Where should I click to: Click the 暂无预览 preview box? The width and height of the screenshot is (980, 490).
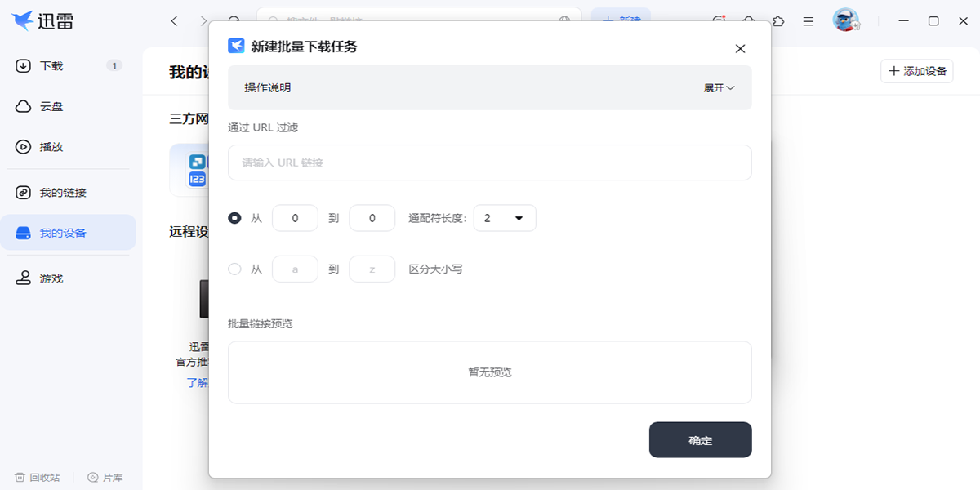point(489,372)
